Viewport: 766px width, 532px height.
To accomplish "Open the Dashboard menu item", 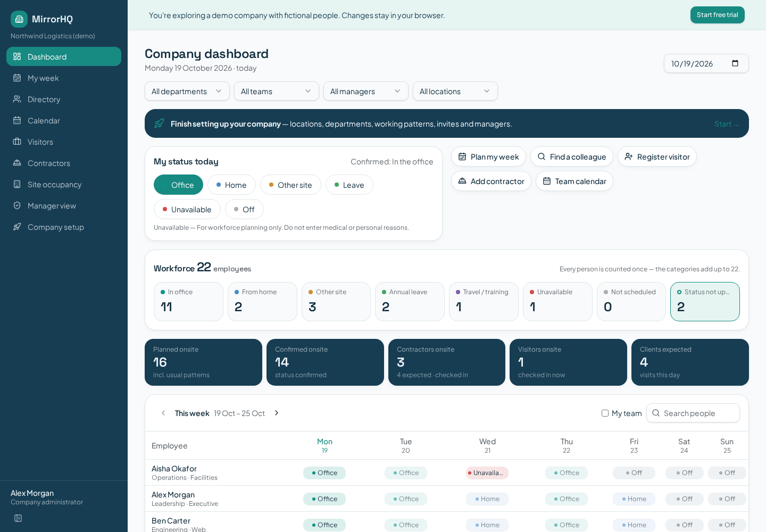I will [x=64, y=56].
